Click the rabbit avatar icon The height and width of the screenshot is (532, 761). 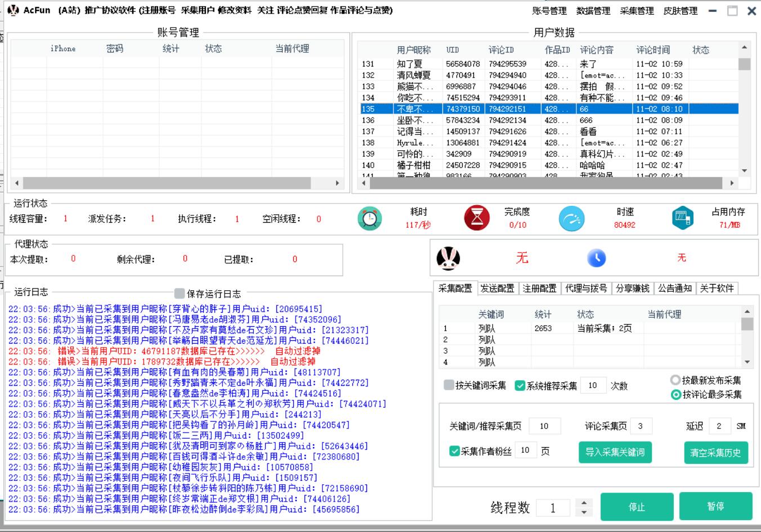point(448,259)
